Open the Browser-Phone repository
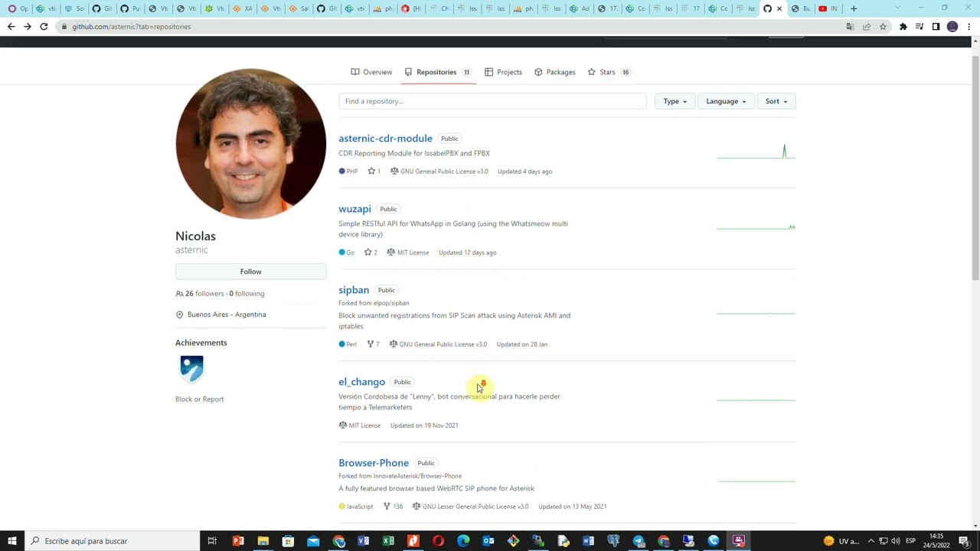Image resolution: width=980 pixels, height=551 pixels. coord(374,463)
